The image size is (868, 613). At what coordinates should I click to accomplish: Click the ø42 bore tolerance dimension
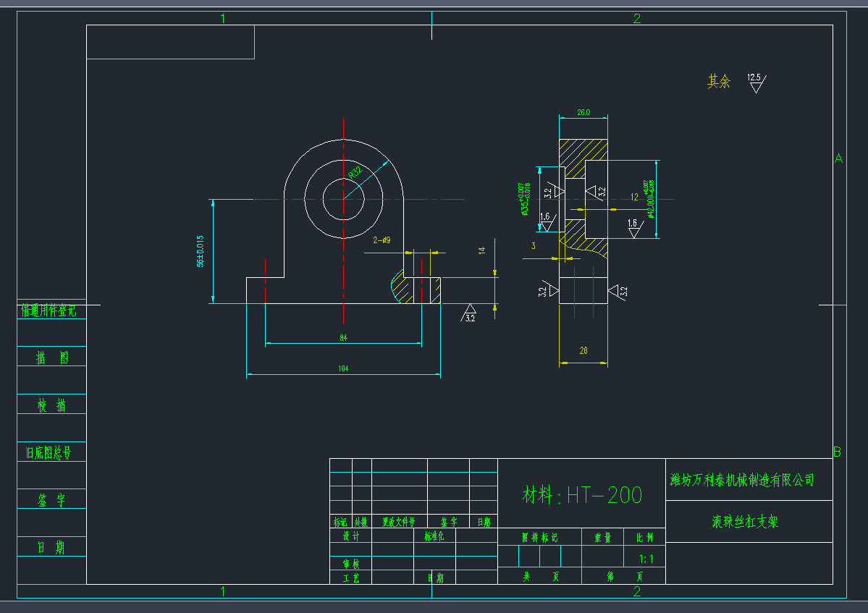[649, 198]
